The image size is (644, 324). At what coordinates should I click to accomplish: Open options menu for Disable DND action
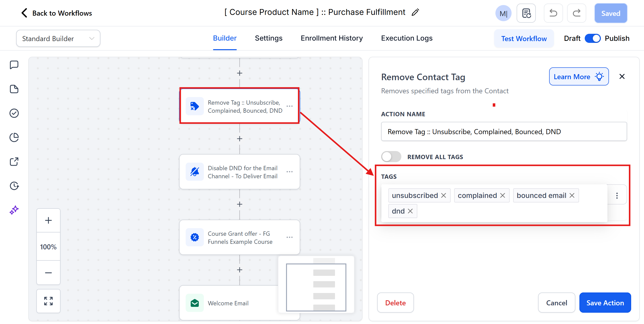click(290, 172)
